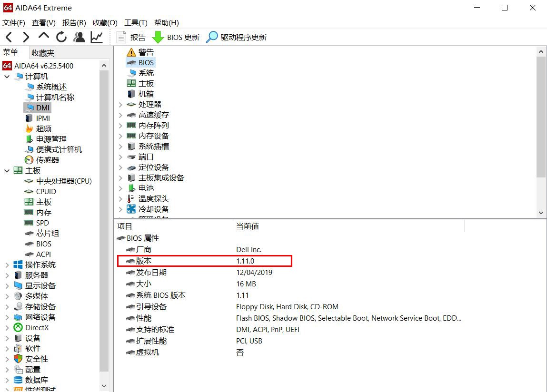
Task: Switch to the 收藏夹 tab
Action: point(42,53)
